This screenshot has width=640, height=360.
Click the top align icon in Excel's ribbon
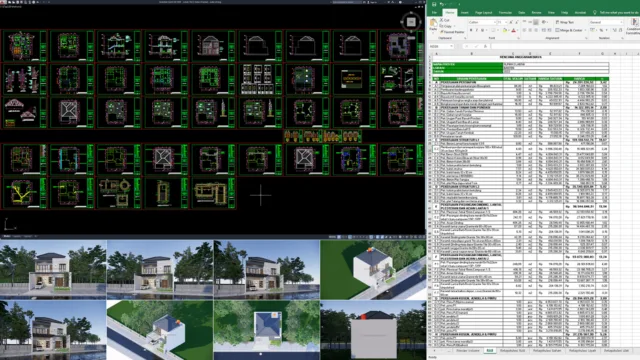[x=524, y=22]
